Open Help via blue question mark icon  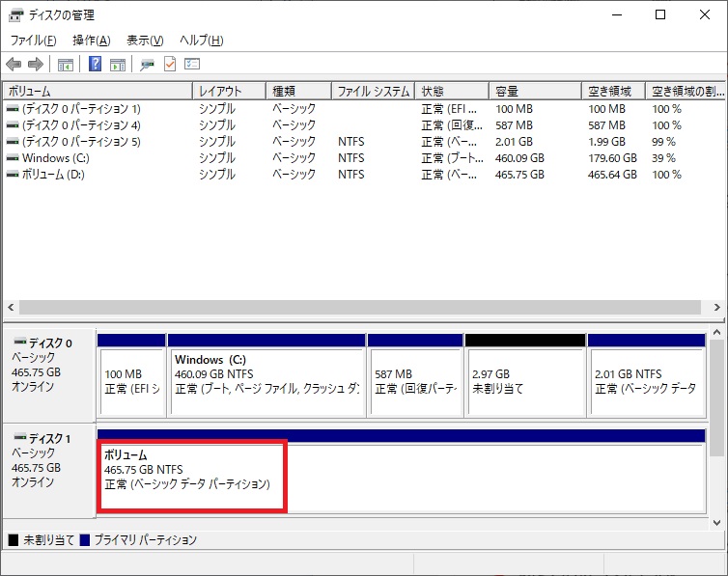point(96,65)
